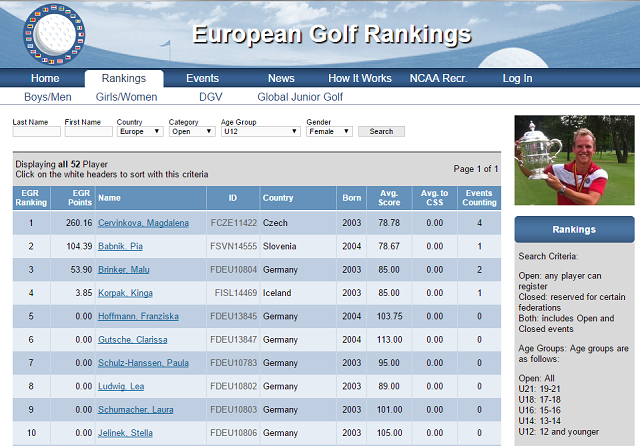Viewport: 640px width, 446px height.
Task: Focus the Last Name input field
Action: click(36, 131)
